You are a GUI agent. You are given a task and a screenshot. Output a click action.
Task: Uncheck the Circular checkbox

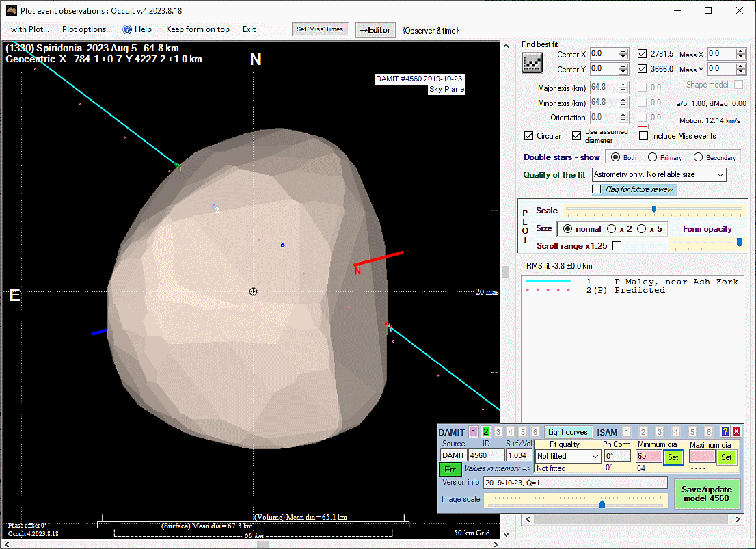pyautogui.click(x=529, y=136)
